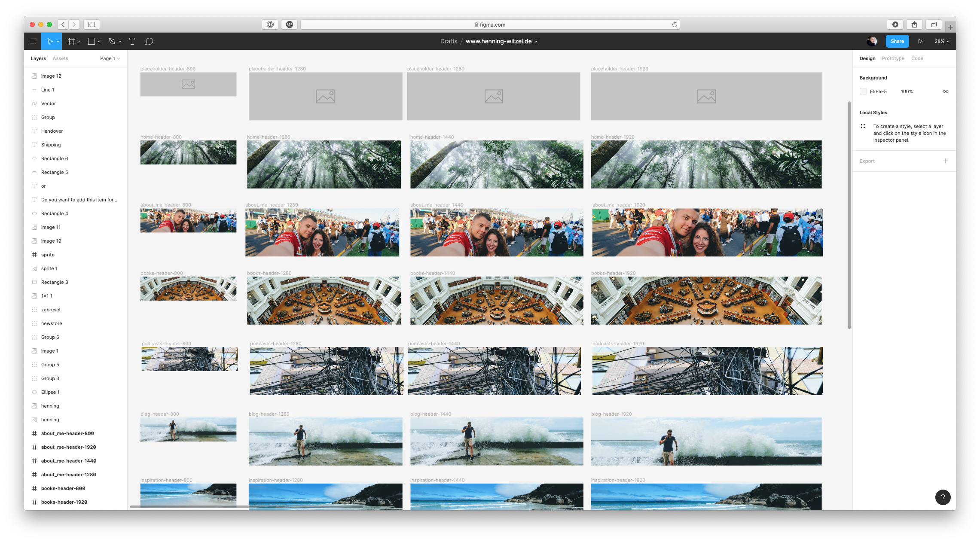Select the Frame tool

point(71,41)
